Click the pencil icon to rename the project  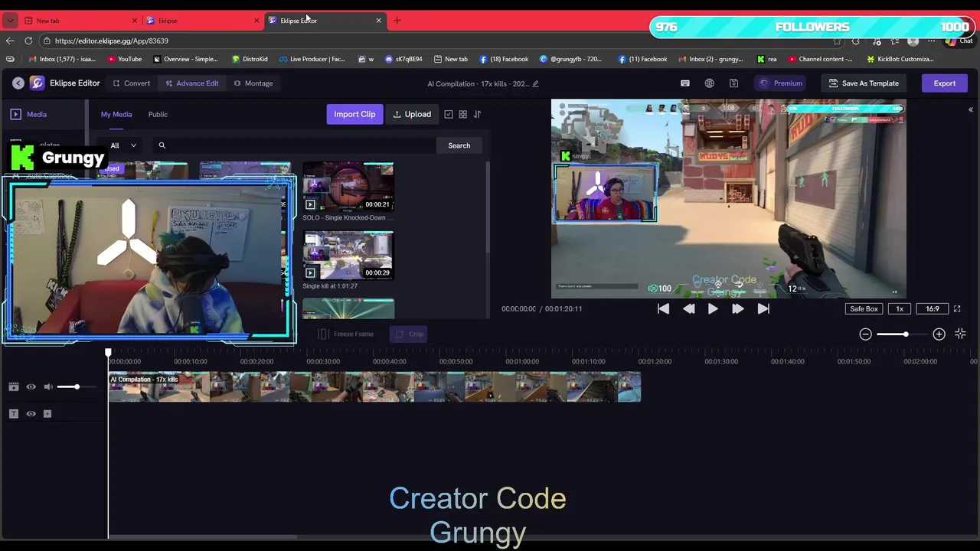click(535, 83)
